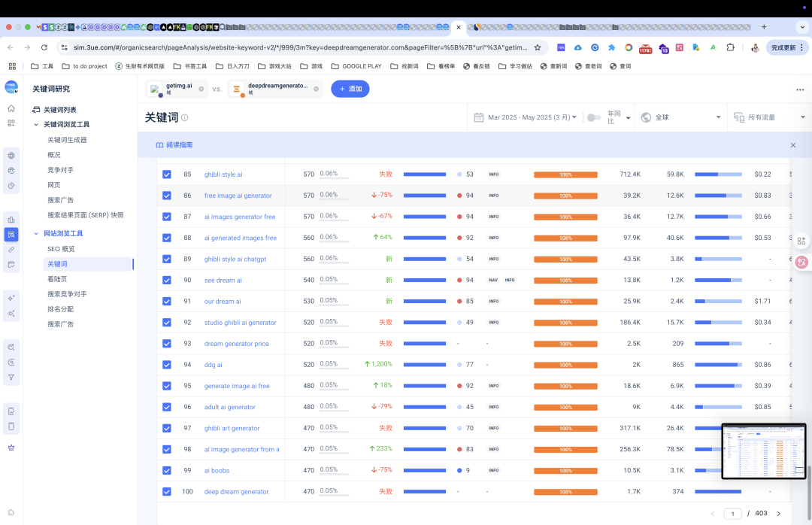812x525 pixels.
Task: Expand the browser tab list chevron
Action: pyautogui.click(x=803, y=27)
